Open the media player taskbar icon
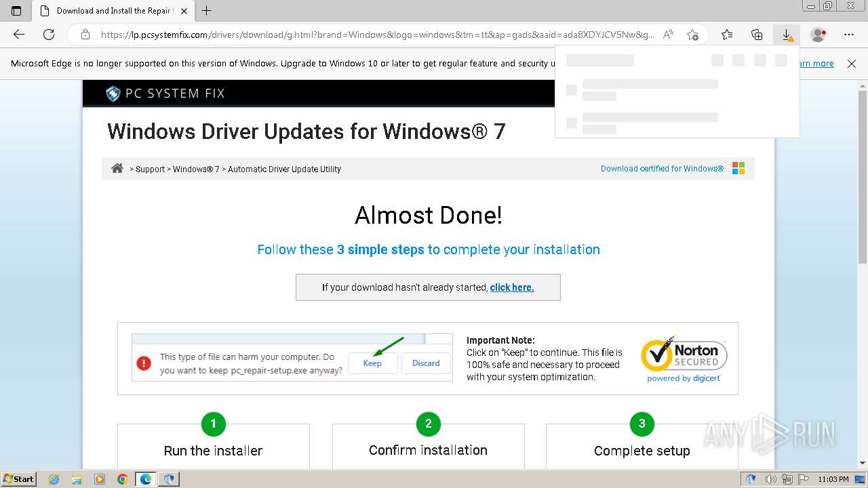Screen dimensions: 868x488 (x=100, y=479)
